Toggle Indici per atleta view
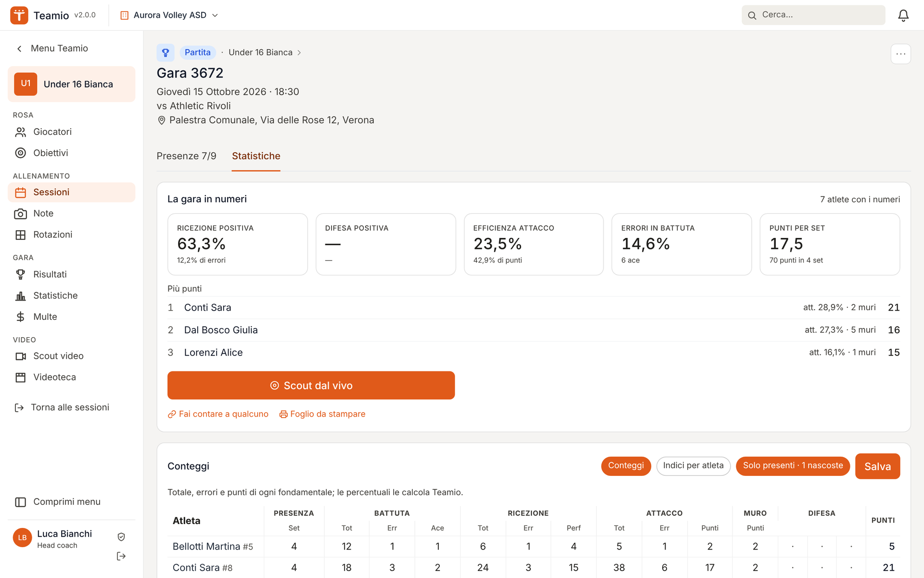The width and height of the screenshot is (924, 578). point(693,466)
